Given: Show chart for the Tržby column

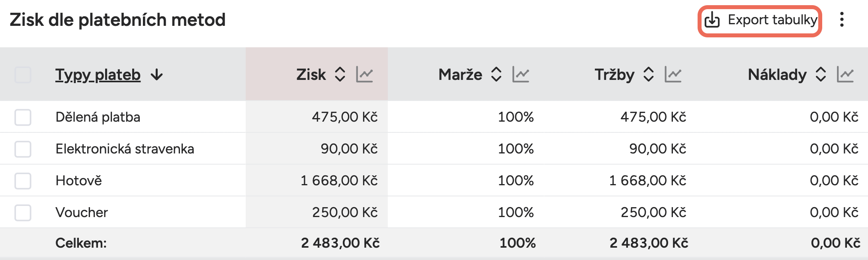Looking at the screenshot, I should (673, 74).
